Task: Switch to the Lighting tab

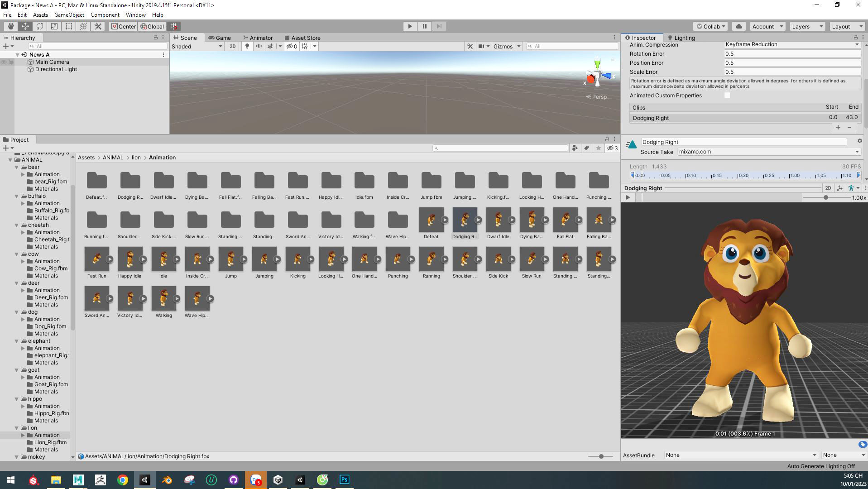Action: pos(681,38)
